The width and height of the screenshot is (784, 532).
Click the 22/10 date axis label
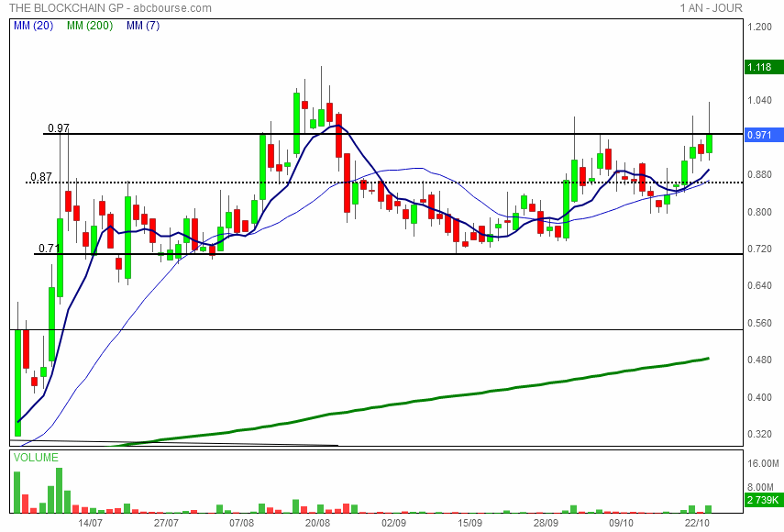698,523
